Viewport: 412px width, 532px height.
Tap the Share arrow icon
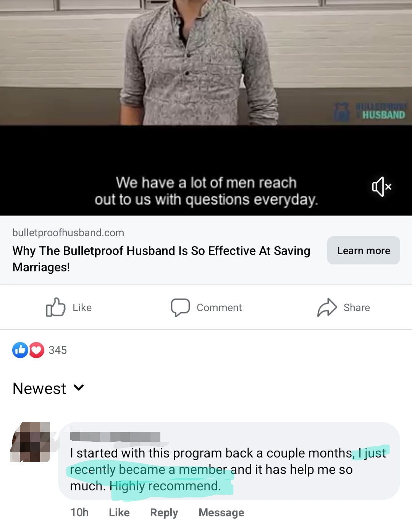327,307
